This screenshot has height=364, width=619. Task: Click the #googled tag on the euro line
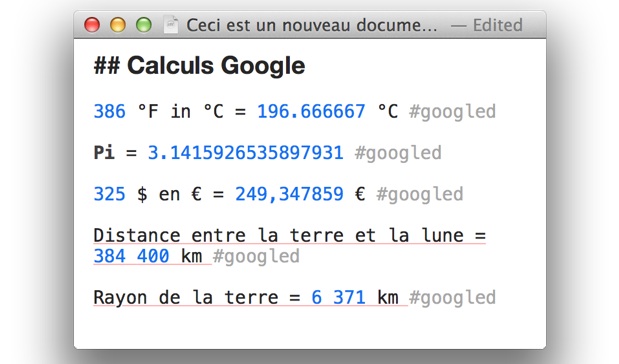[x=420, y=195]
